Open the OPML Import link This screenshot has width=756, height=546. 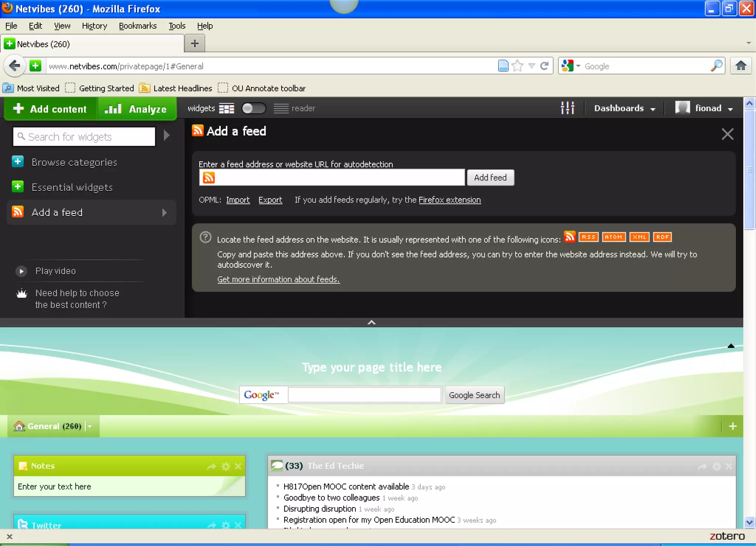click(238, 200)
